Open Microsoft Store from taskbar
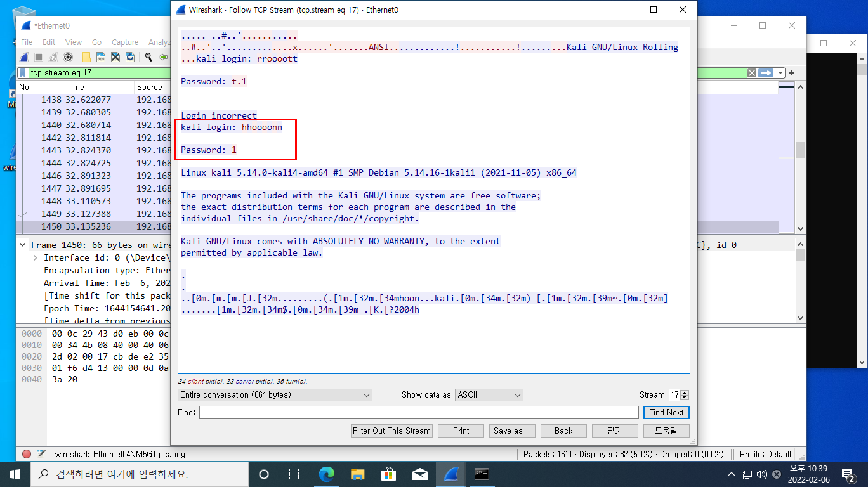This screenshot has width=868, height=487. click(x=388, y=474)
